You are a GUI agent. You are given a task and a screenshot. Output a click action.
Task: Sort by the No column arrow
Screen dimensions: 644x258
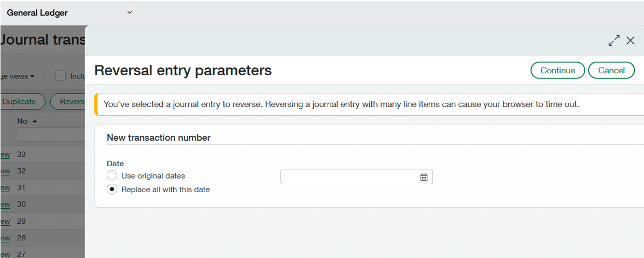click(35, 121)
